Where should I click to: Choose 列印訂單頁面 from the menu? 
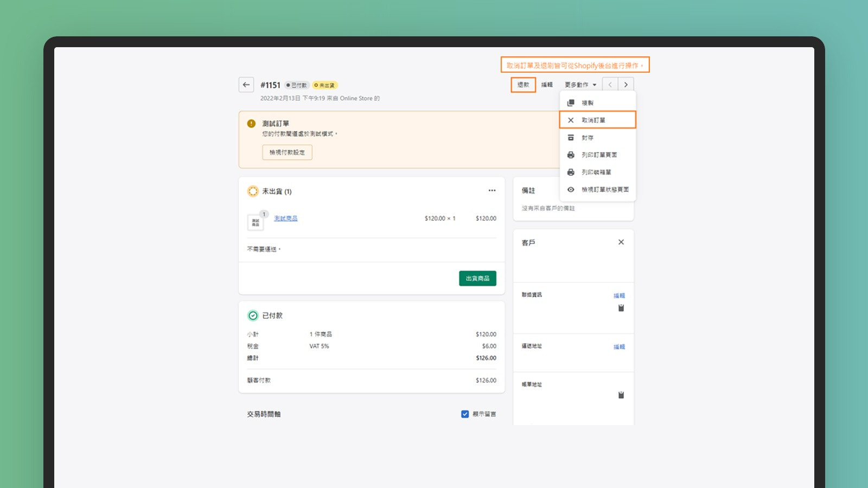coord(597,155)
